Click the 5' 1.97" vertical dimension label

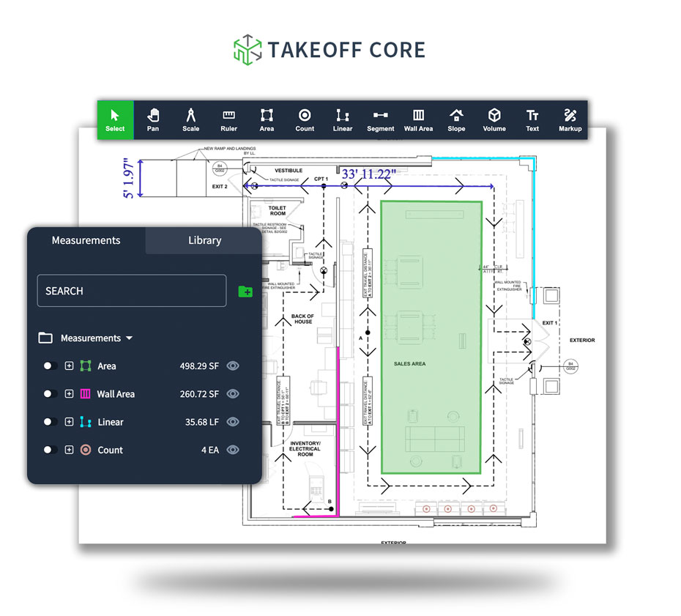pos(128,179)
